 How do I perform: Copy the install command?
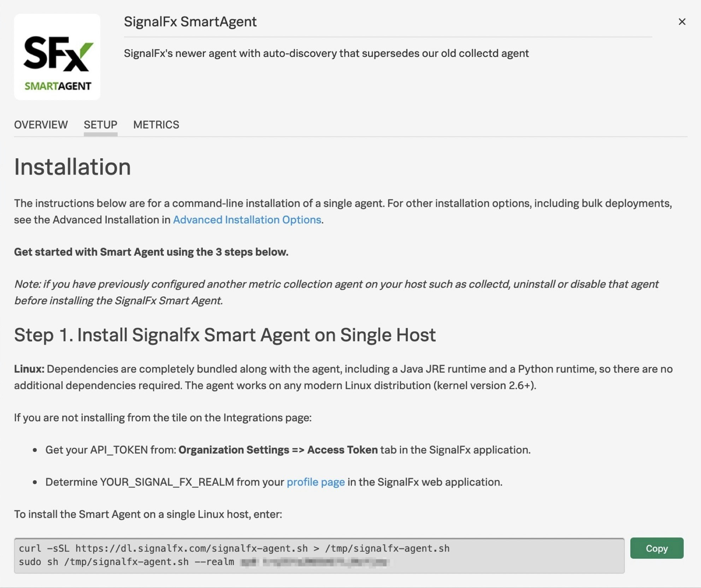click(657, 548)
